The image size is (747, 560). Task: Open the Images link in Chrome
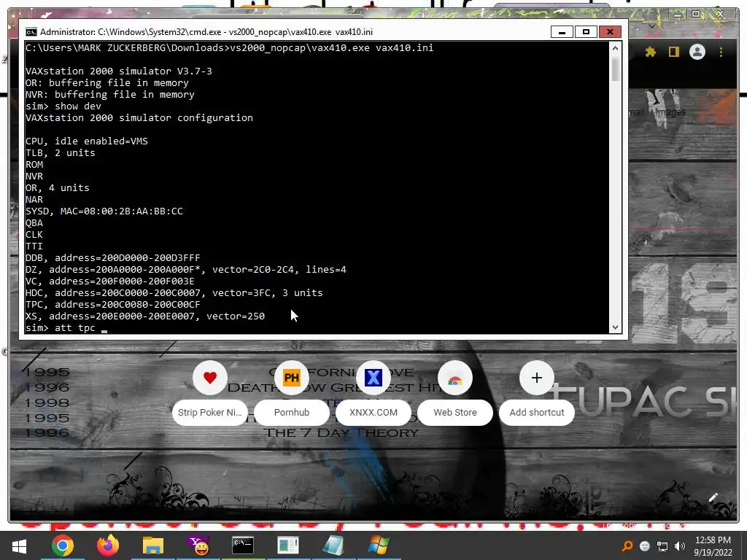pos(670,112)
